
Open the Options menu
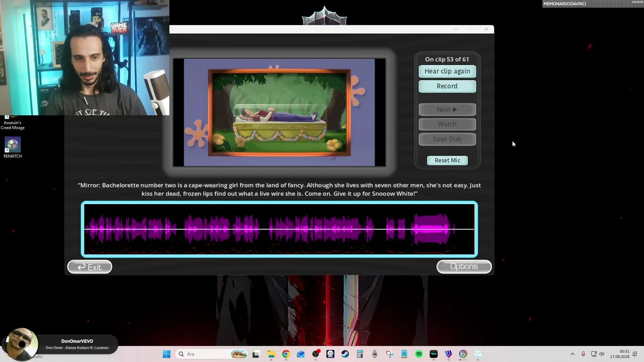pos(464,266)
